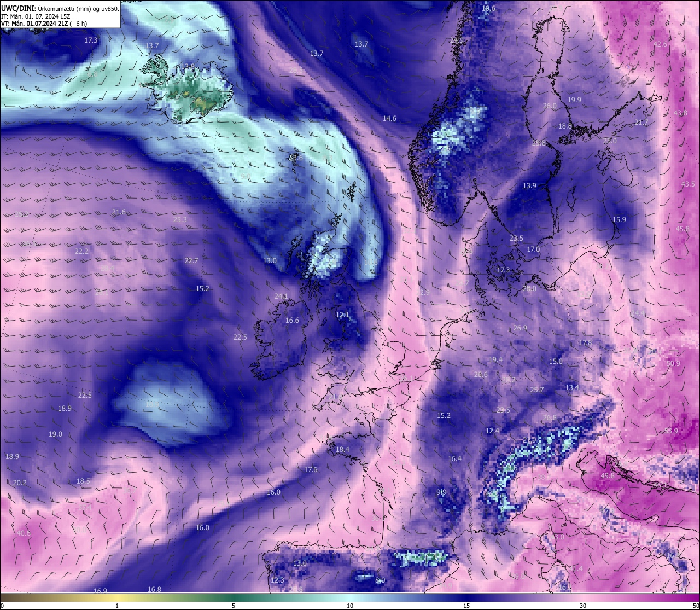This screenshot has height=610, width=700.
Task: Click the 16.4 value over eastern France
Action: click(454, 458)
